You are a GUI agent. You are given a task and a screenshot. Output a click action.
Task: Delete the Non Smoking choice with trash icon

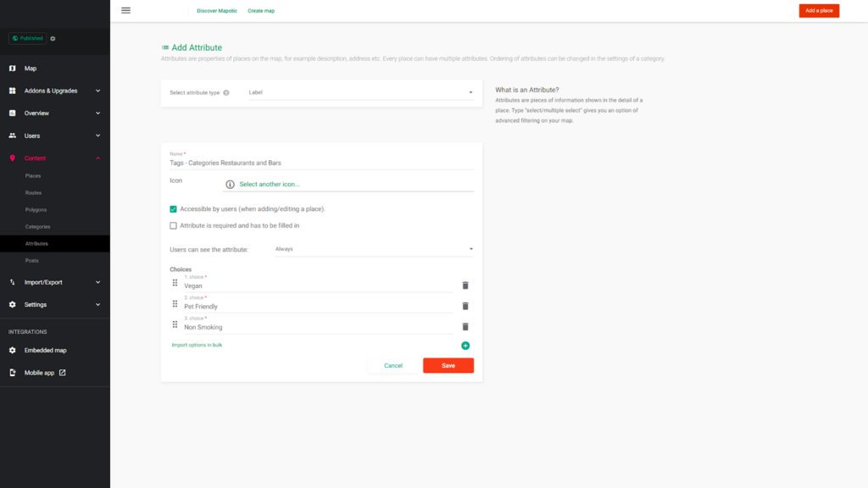(x=465, y=327)
